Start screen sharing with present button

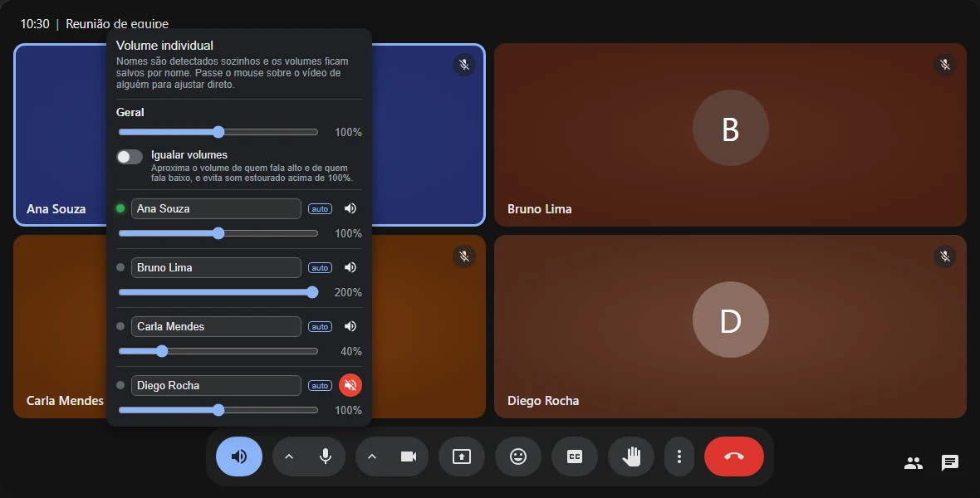[x=461, y=456]
